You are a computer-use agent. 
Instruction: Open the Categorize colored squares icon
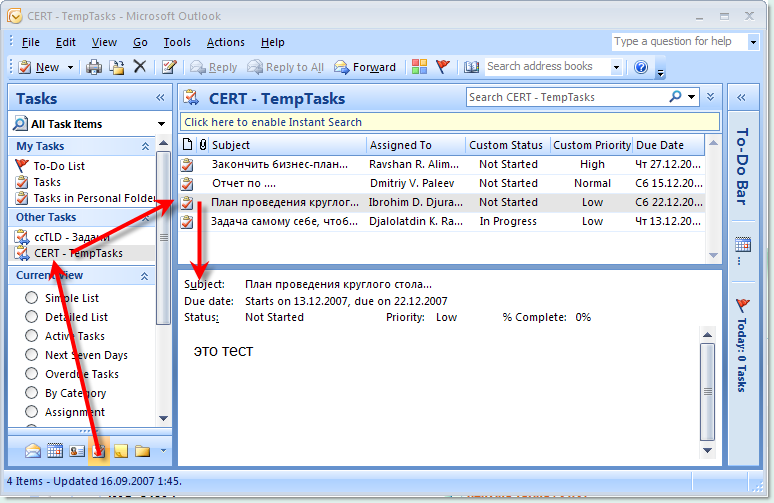tap(419, 67)
